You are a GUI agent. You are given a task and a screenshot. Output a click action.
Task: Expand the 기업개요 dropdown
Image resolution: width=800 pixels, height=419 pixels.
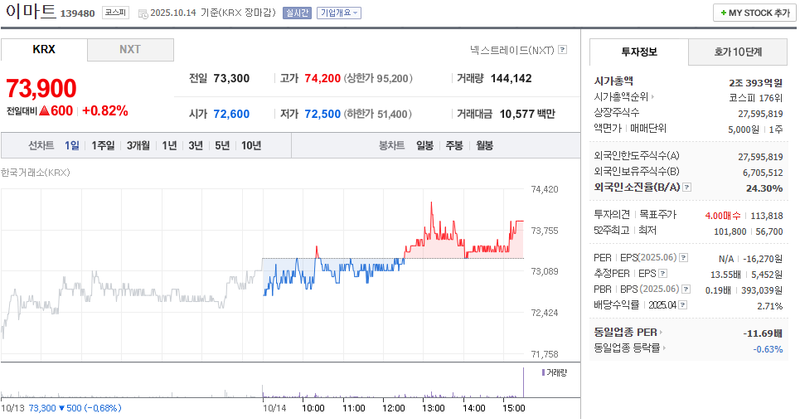click(x=339, y=13)
